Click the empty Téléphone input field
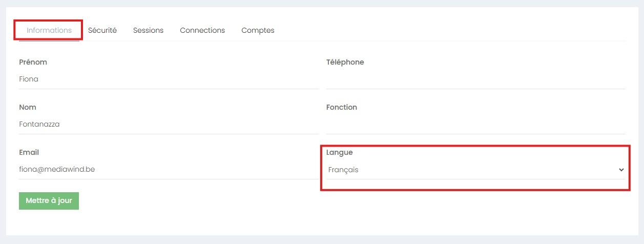644x244 pixels. tap(475, 79)
